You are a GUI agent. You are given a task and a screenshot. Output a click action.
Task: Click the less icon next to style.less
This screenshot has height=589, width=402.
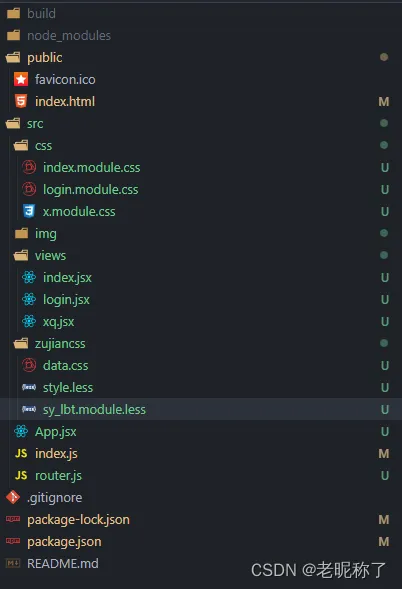click(29, 387)
